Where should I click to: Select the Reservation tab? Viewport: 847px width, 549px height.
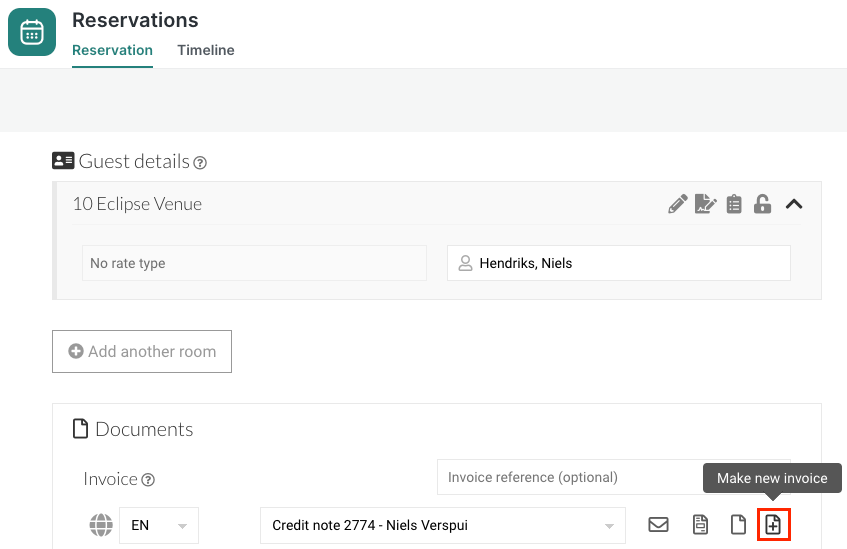[x=112, y=50]
